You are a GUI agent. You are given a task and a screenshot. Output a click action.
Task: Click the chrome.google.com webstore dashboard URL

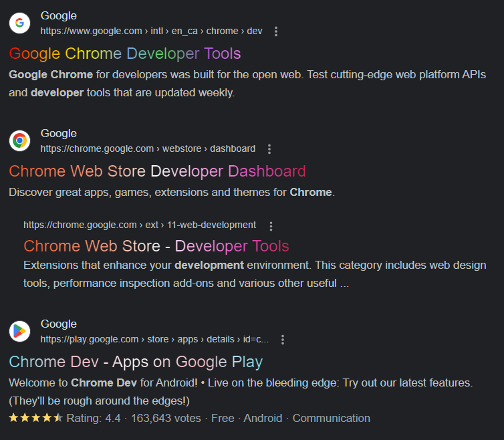coord(148,148)
